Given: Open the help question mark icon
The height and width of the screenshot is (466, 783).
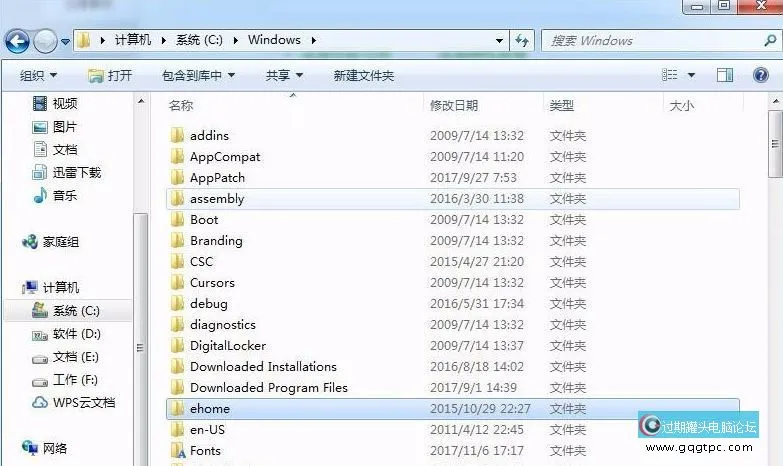Looking at the screenshot, I should click(761, 75).
